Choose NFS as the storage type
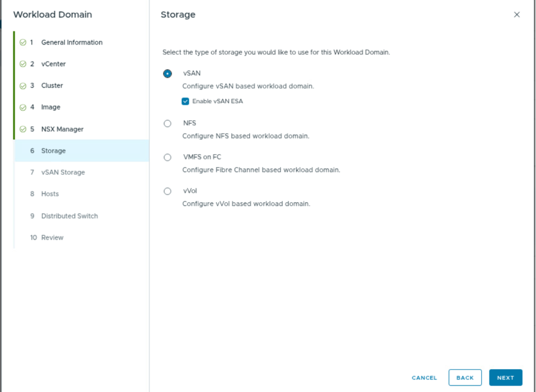This screenshot has width=536, height=392. (167, 123)
